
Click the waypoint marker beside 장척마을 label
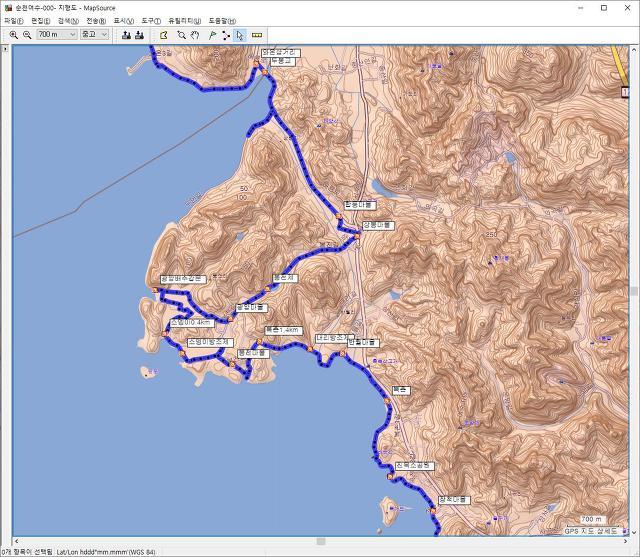pos(433,510)
